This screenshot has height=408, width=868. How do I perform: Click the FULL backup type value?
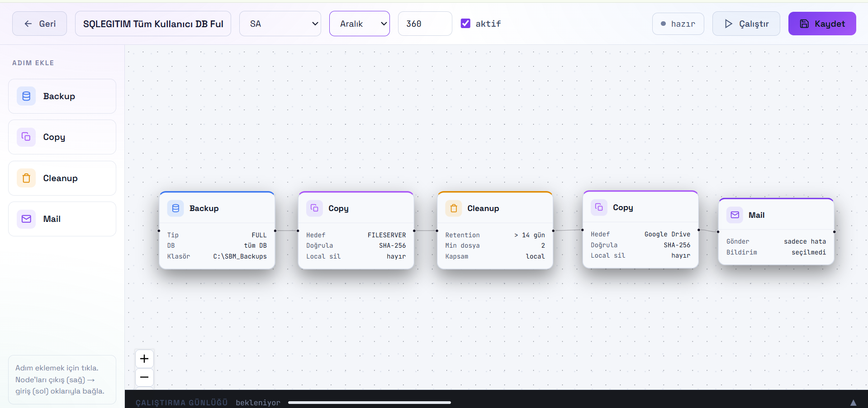[x=259, y=235]
